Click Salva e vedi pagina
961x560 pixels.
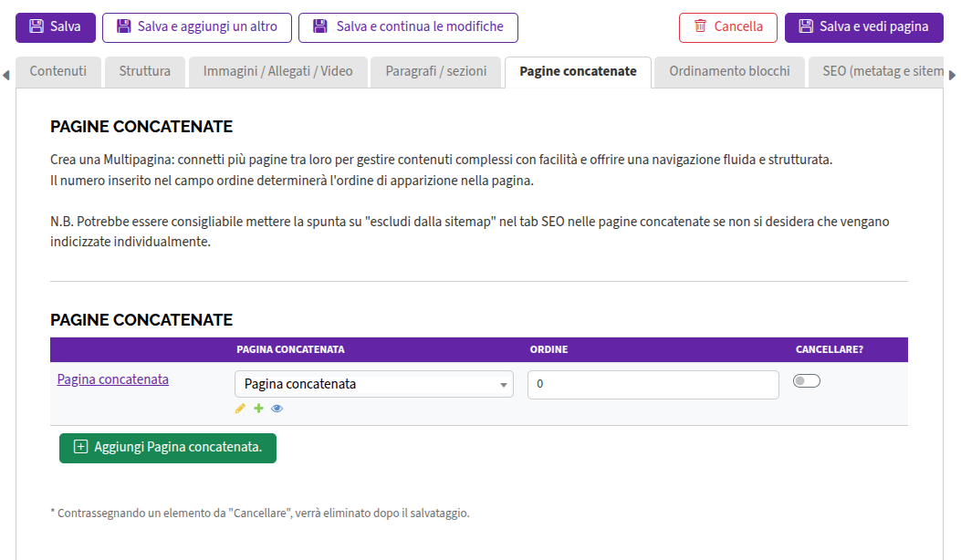pyautogui.click(x=864, y=27)
